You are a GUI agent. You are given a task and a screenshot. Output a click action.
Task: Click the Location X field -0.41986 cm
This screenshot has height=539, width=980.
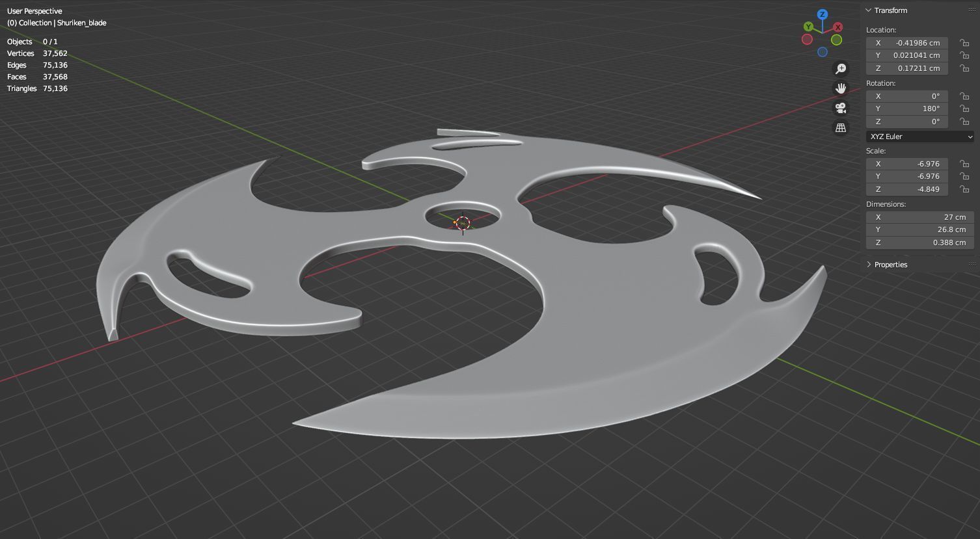907,43
